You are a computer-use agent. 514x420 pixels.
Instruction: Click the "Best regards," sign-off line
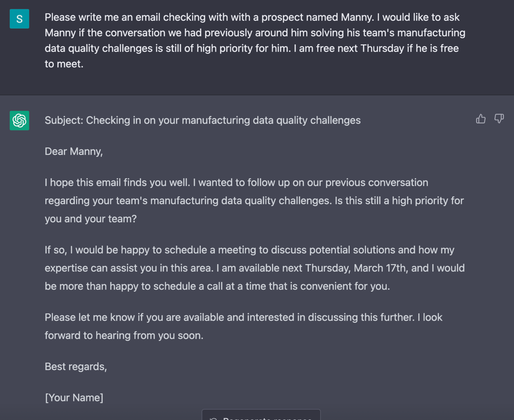tap(76, 366)
